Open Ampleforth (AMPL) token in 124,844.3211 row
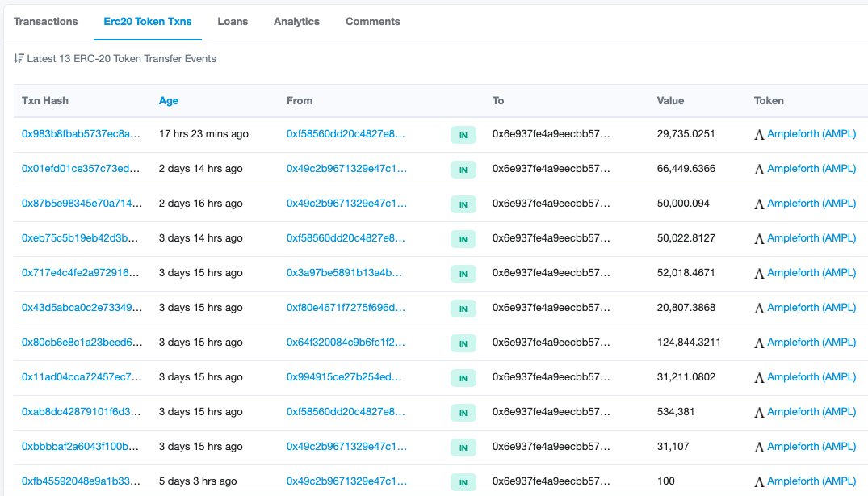868x496 pixels. pyautogui.click(x=811, y=343)
